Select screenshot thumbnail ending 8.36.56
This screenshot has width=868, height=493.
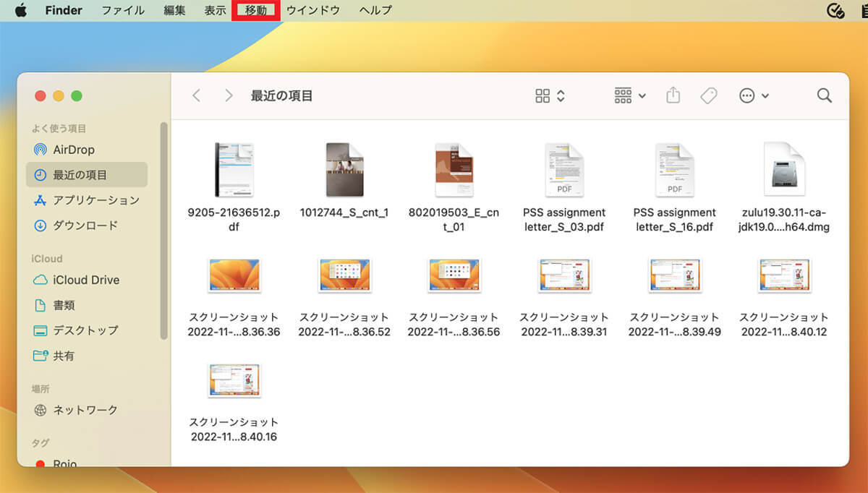click(x=454, y=275)
